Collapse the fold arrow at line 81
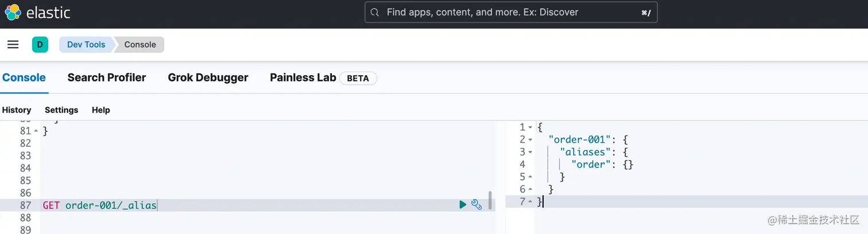The image size is (868, 234). point(36,131)
